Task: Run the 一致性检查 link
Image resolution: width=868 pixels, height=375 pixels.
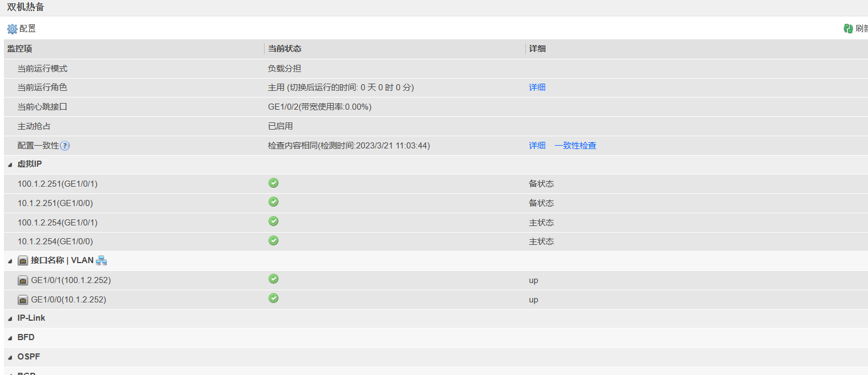Action: (575, 146)
